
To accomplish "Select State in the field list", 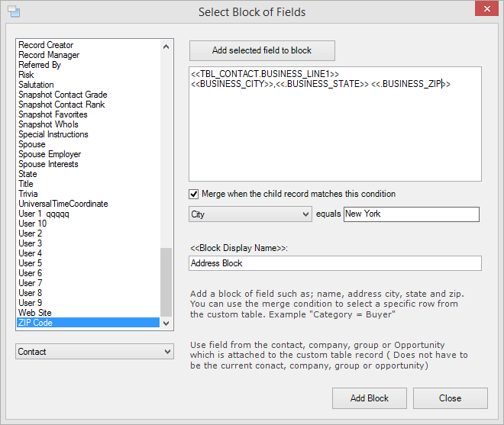I will (88, 174).
